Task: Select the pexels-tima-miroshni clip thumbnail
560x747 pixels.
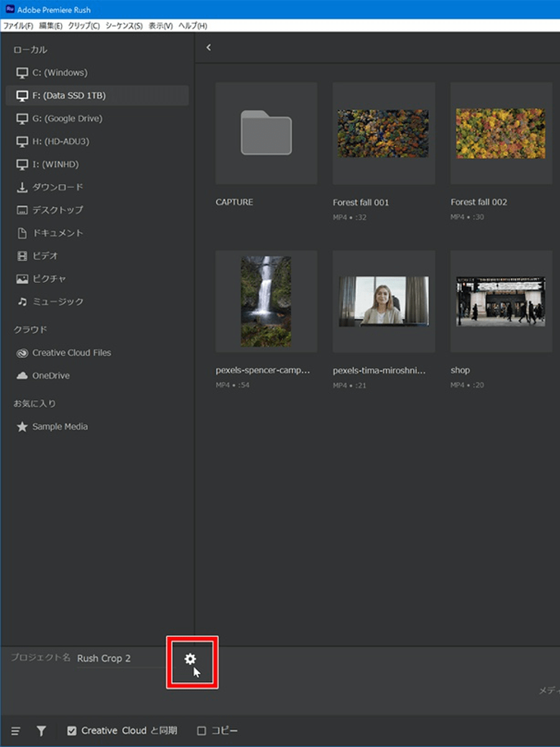Action: (384, 301)
